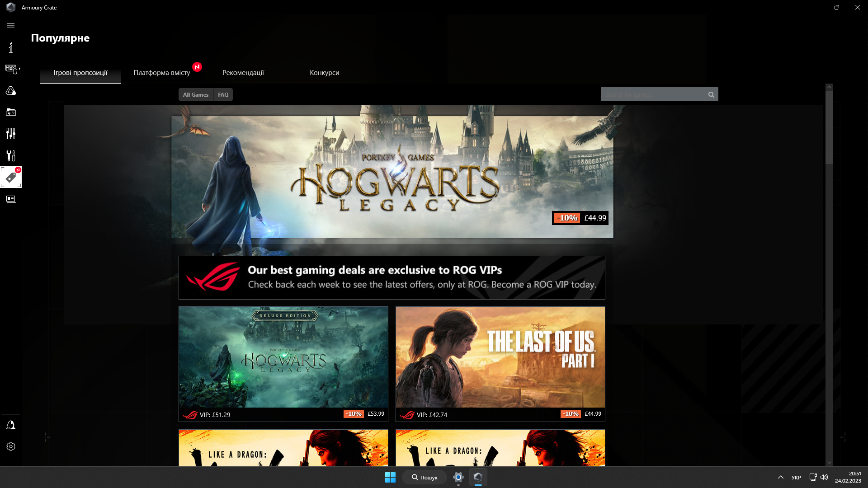Open the Settings gear in the sidebar
Viewport: 868px width, 488px height.
click(11, 446)
